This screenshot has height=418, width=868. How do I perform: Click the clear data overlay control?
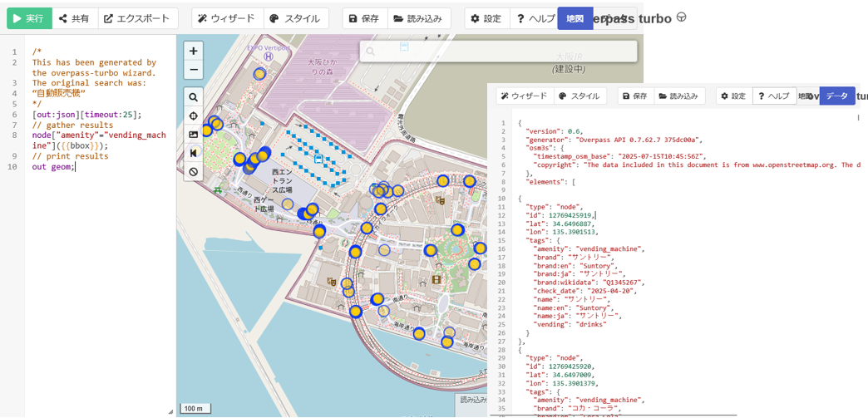coord(193,172)
